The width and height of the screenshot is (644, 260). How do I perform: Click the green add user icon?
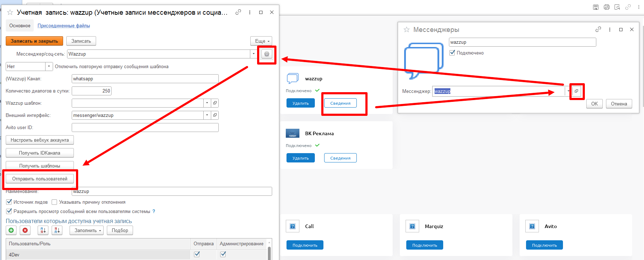11,230
